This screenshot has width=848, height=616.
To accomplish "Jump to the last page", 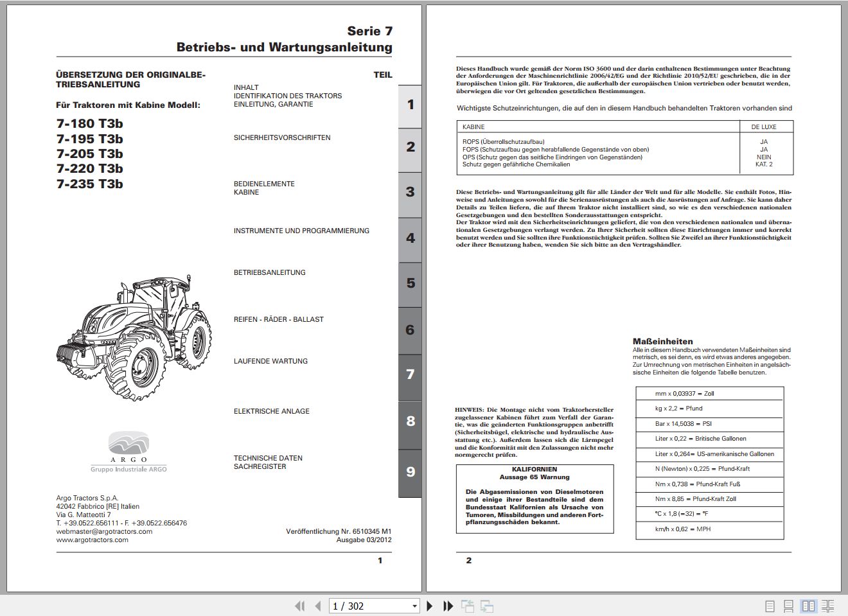I will (x=448, y=606).
